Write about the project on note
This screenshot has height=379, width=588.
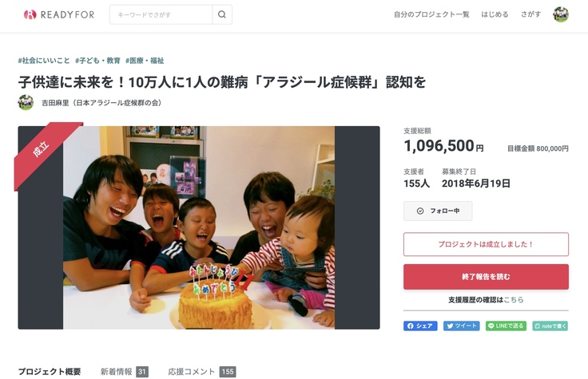[550, 326]
